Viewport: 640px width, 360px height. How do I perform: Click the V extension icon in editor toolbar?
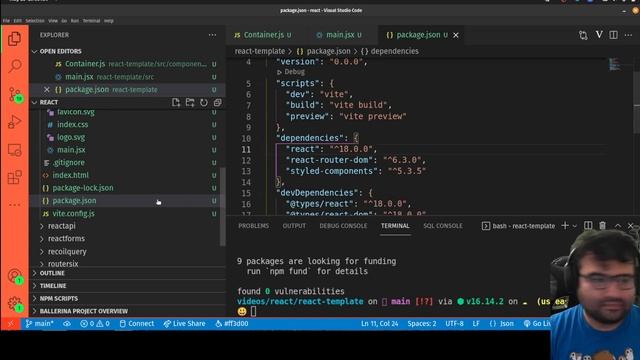pyautogui.click(x=599, y=35)
